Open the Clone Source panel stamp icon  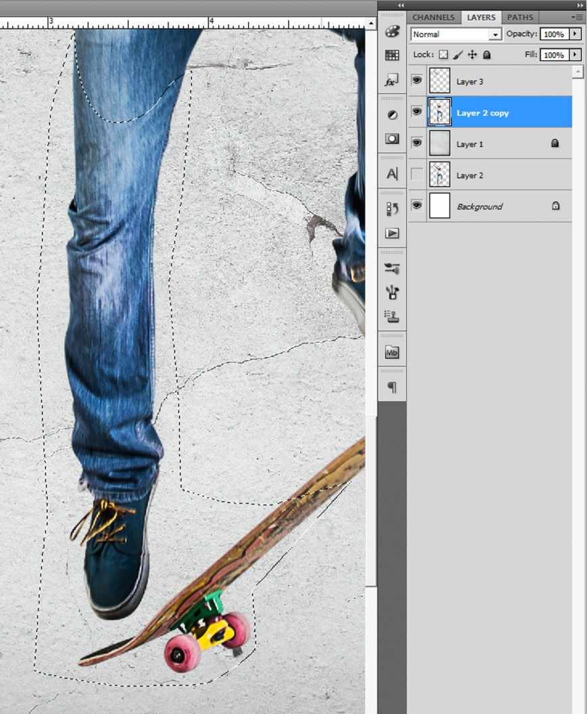[x=392, y=316]
